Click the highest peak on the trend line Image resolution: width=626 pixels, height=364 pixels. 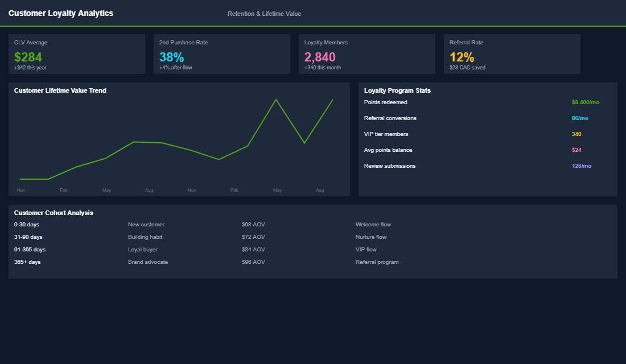click(276, 100)
